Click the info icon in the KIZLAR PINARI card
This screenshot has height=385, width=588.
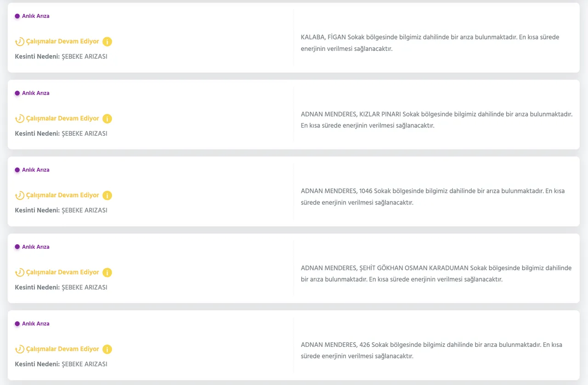[x=107, y=119]
